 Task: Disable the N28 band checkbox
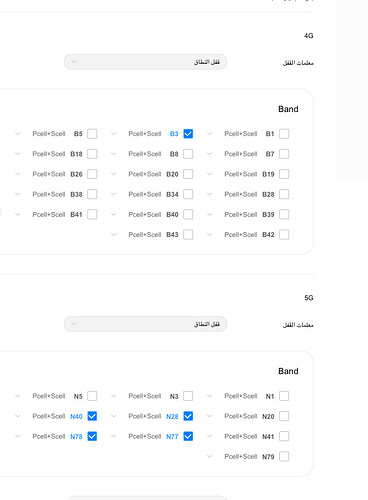pyautogui.click(x=188, y=416)
